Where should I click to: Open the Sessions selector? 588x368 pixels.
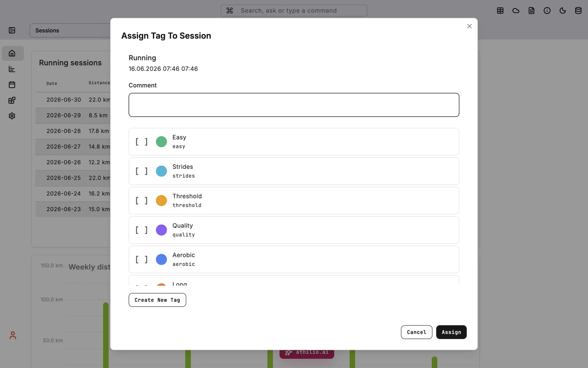click(70, 31)
